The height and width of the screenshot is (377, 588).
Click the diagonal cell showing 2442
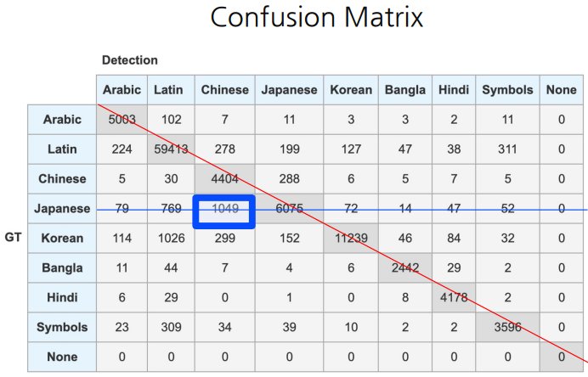coord(405,268)
